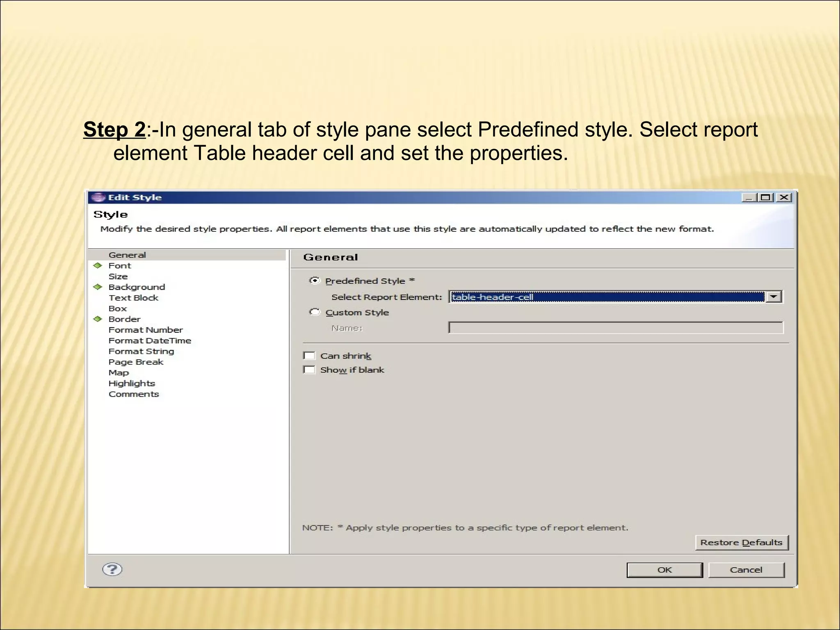
Task: Open the Select Report Element dropdown arrow
Action: point(774,297)
